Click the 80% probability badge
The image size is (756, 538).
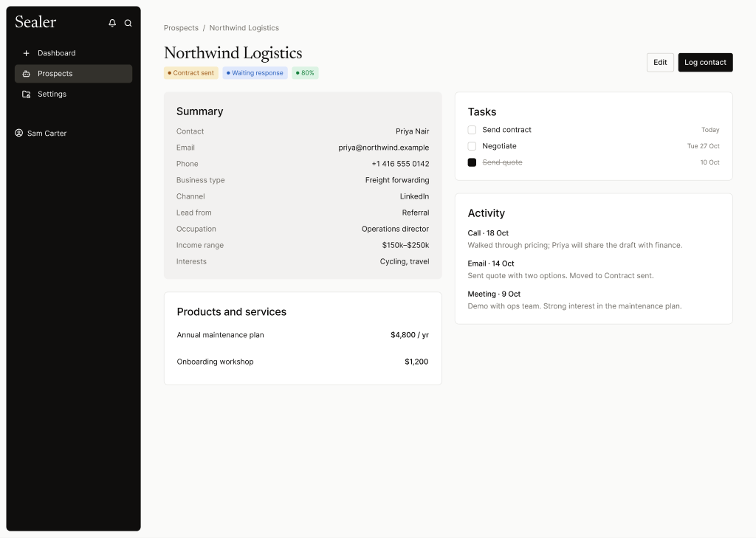tap(305, 73)
